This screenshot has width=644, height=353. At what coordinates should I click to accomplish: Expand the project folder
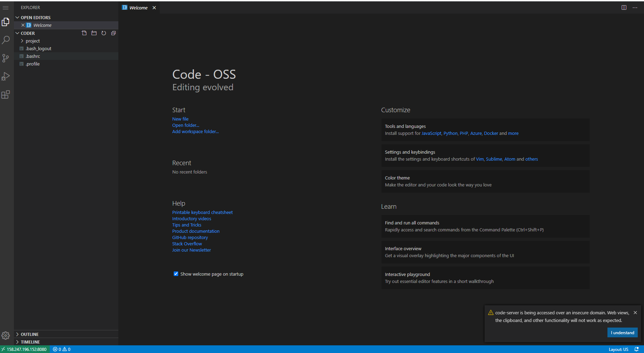coord(66,41)
